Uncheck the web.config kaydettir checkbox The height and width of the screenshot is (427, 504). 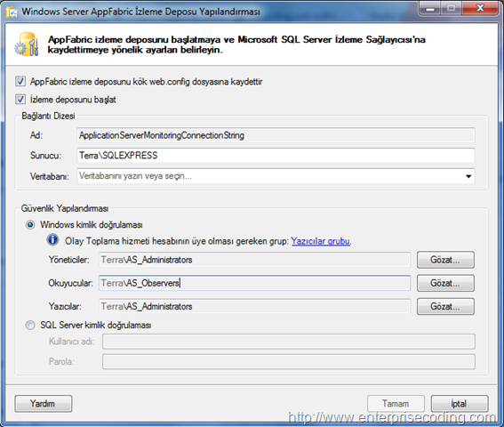tap(20, 82)
